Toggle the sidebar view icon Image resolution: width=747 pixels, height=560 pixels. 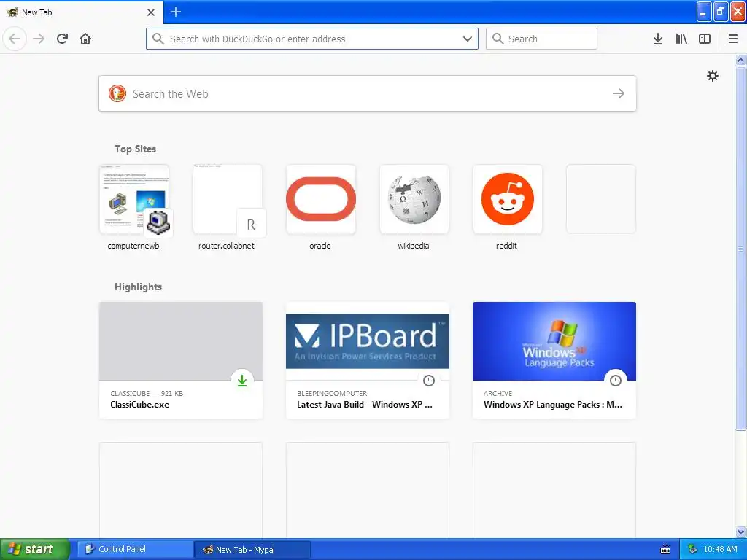point(705,39)
